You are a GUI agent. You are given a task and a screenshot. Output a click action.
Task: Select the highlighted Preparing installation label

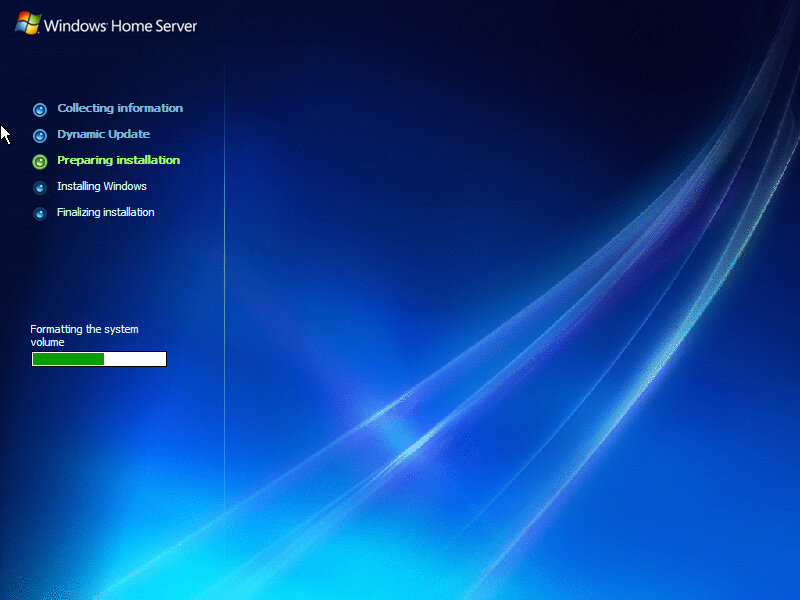[x=118, y=160]
